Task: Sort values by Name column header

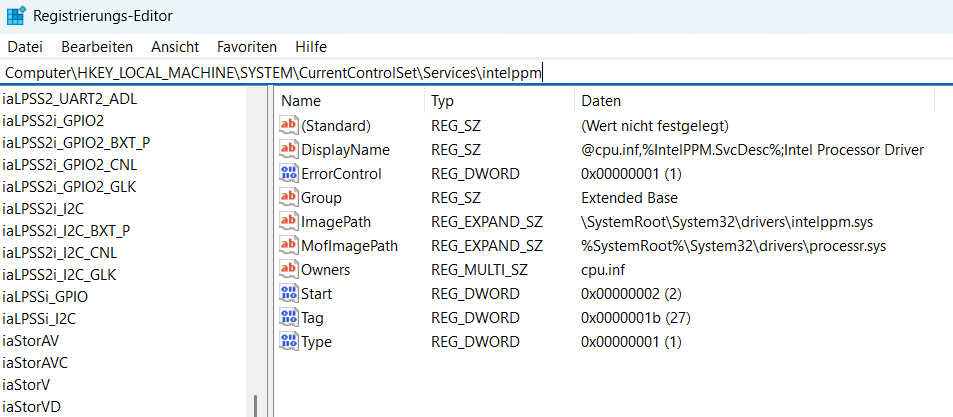Action: coord(349,101)
